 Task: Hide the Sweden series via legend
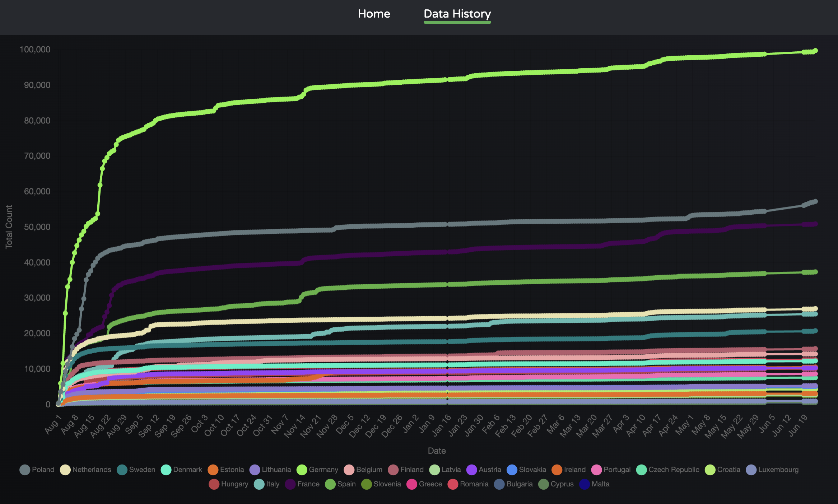[136, 470]
